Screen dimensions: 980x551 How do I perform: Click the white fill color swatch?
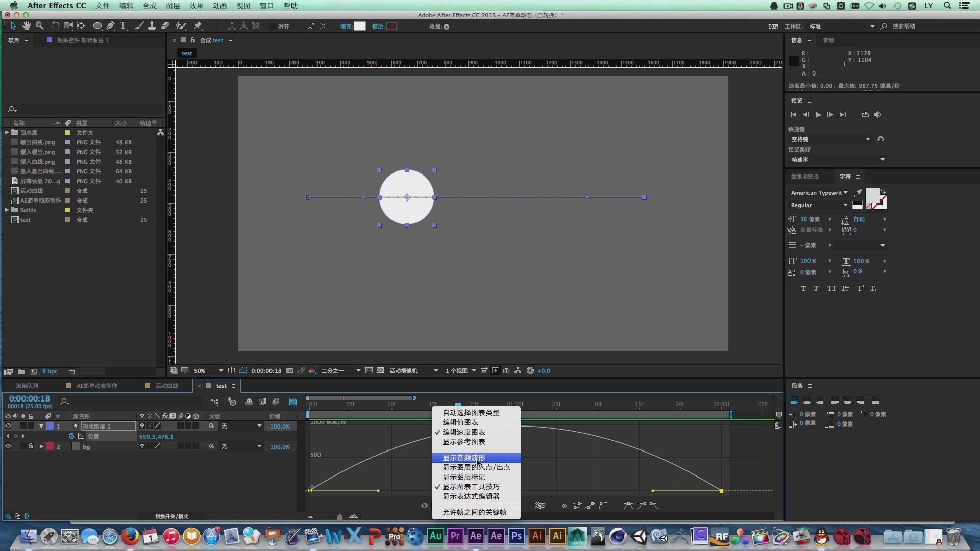tap(360, 27)
